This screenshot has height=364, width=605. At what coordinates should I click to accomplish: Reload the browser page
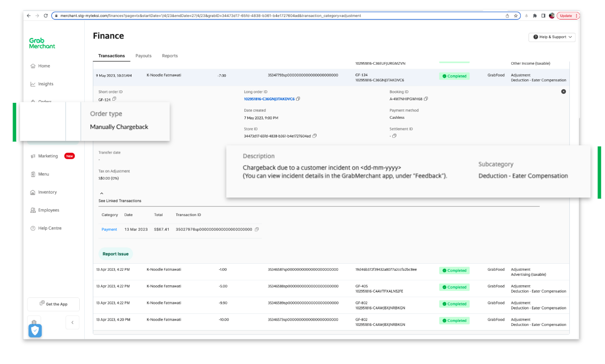coord(46,16)
